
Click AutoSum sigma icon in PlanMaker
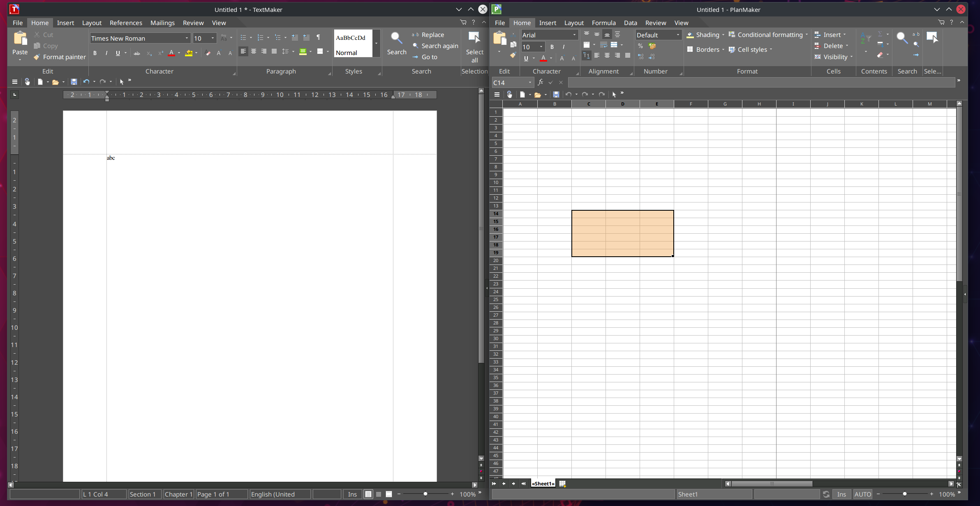880,34
